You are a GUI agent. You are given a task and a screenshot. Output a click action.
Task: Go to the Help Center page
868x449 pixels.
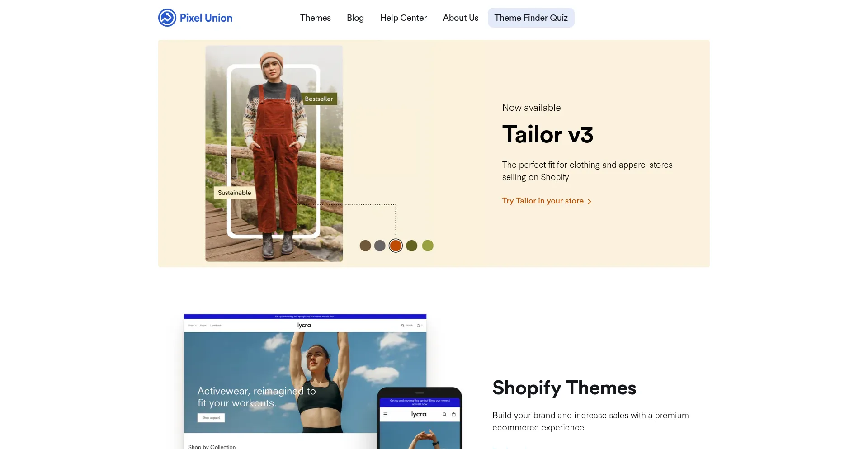point(403,18)
